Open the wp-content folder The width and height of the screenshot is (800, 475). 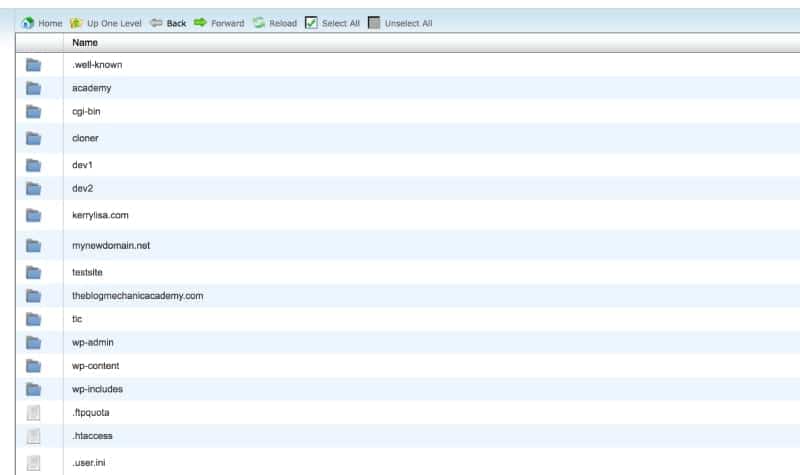click(96, 366)
